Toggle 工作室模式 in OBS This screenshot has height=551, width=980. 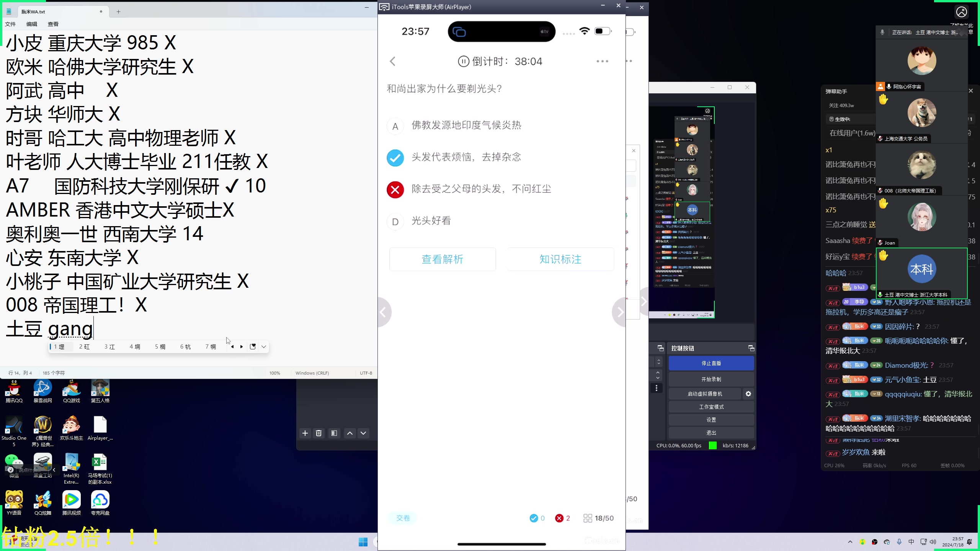[711, 407]
